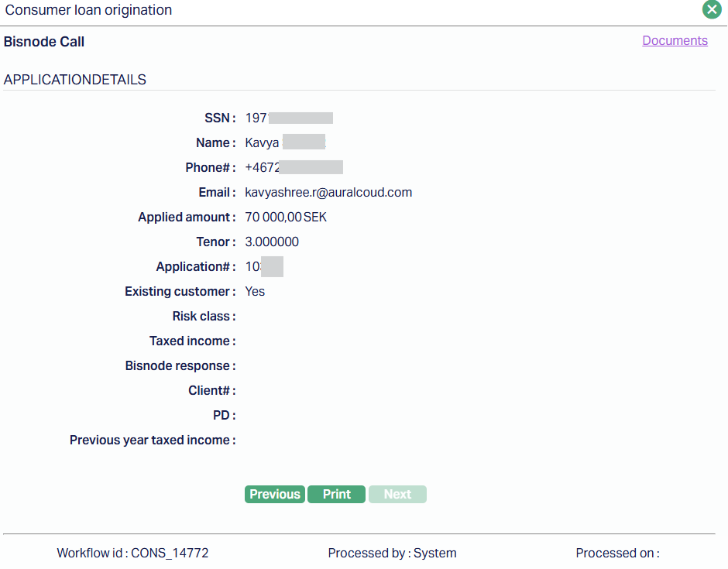
Task: Click the Name value starting with Kavya
Action: [x=284, y=143]
